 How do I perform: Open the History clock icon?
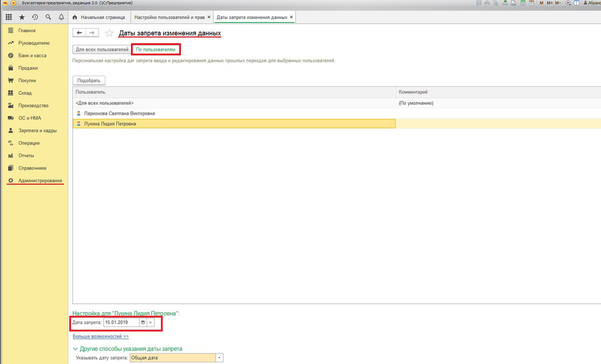tap(35, 17)
